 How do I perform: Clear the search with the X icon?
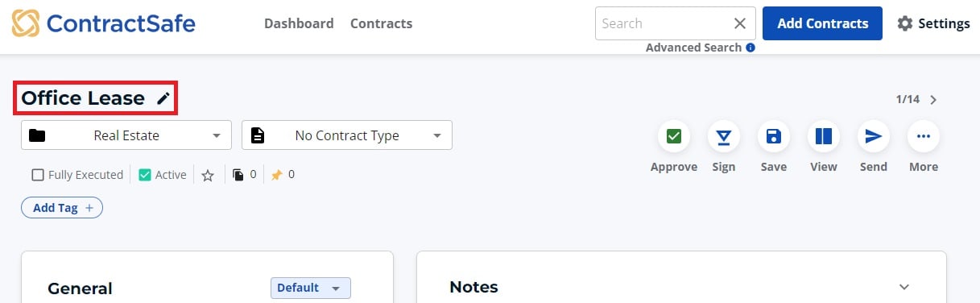pyautogui.click(x=740, y=23)
